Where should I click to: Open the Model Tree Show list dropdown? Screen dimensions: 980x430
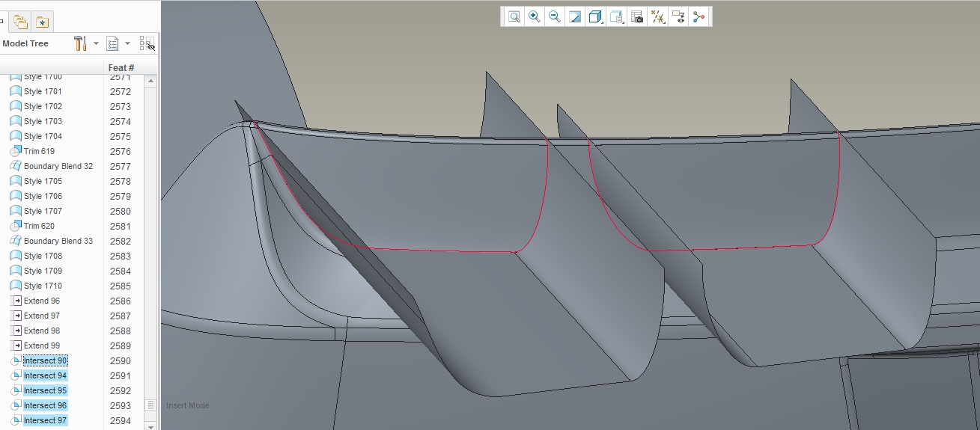click(118, 43)
